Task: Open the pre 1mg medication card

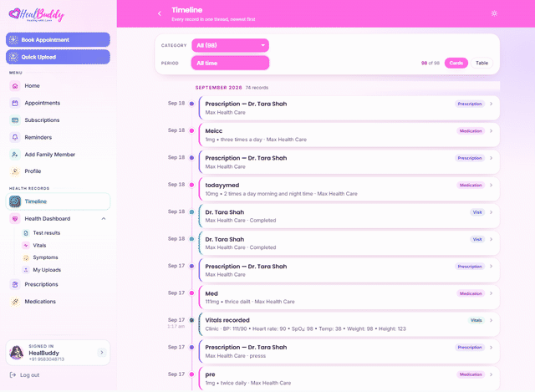Action: [349, 379]
